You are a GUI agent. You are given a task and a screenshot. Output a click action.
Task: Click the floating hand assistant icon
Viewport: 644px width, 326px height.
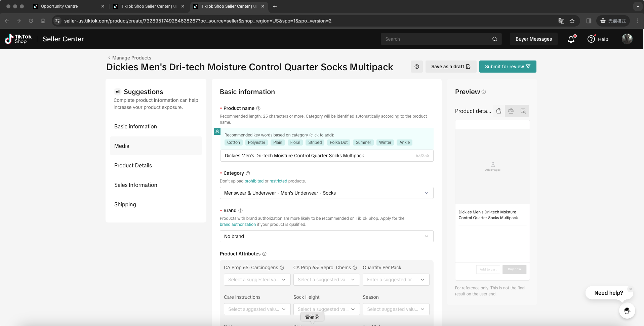coord(627,311)
